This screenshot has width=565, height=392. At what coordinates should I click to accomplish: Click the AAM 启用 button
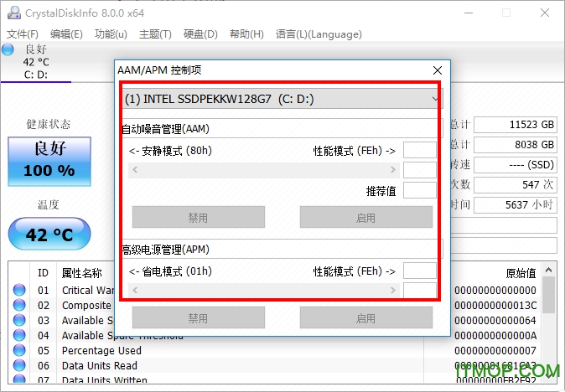(x=366, y=217)
